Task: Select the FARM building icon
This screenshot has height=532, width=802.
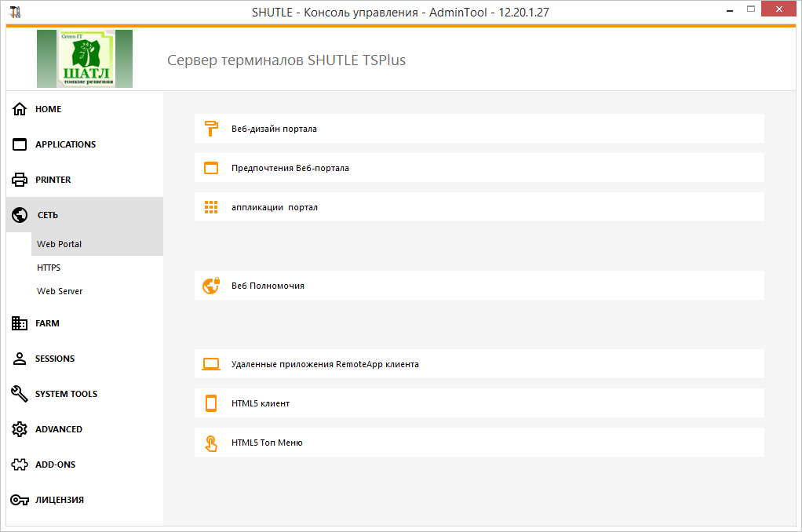Action: (x=19, y=323)
